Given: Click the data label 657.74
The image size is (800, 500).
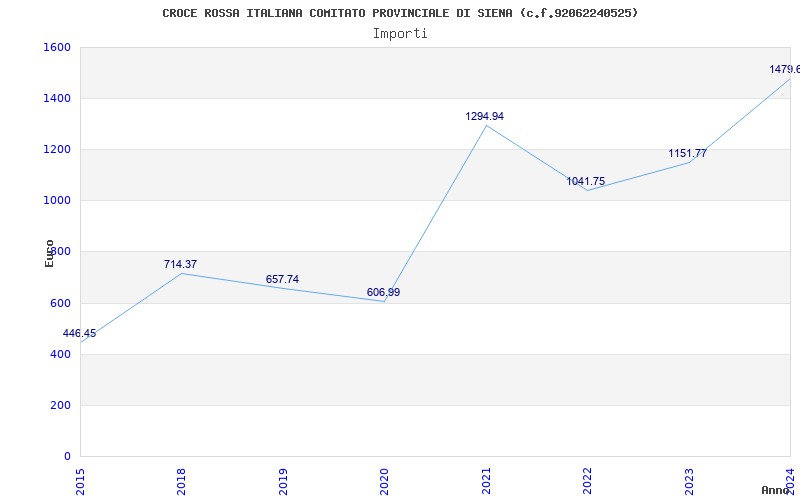Looking at the screenshot, I should (x=282, y=279).
